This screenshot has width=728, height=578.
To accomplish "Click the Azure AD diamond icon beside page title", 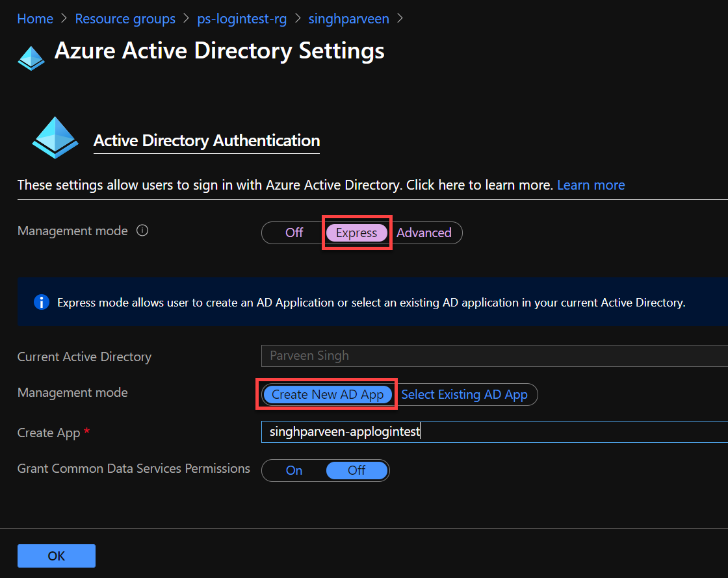I will pyautogui.click(x=31, y=57).
